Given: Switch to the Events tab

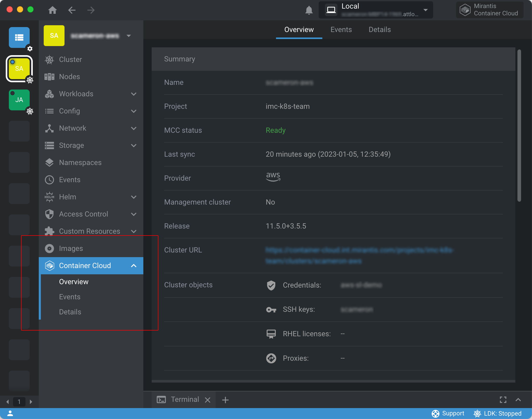Looking at the screenshot, I should click(341, 30).
